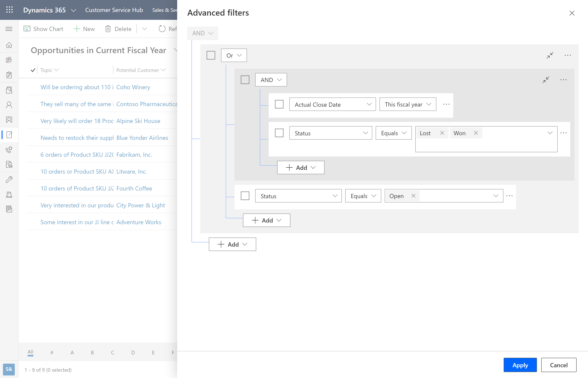Toggle checkbox on outer Or group
This screenshot has height=378, width=588.
pyautogui.click(x=211, y=55)
